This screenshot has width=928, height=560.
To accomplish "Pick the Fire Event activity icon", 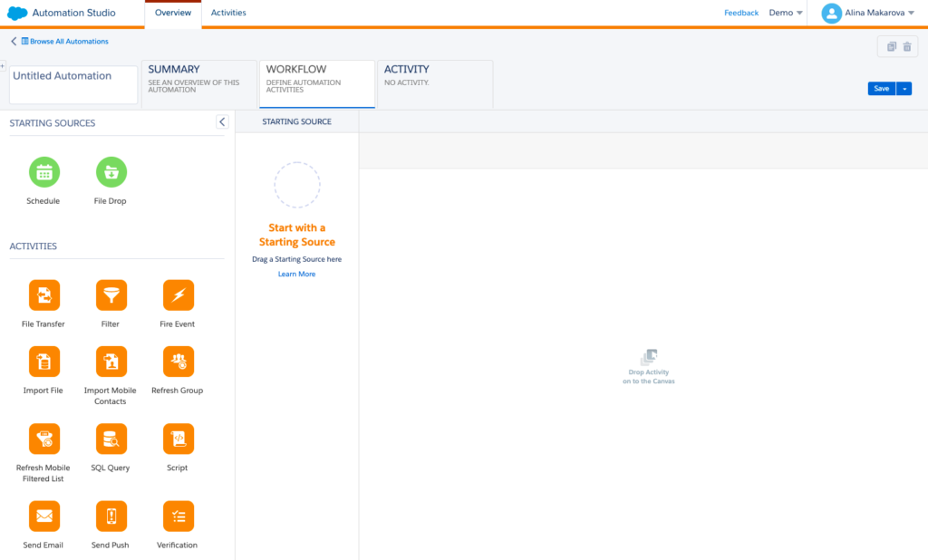I will 178,294.
